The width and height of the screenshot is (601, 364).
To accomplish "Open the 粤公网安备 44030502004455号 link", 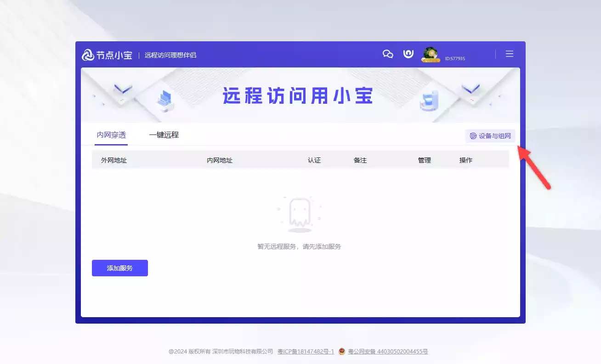I will [x=388, y=352].
